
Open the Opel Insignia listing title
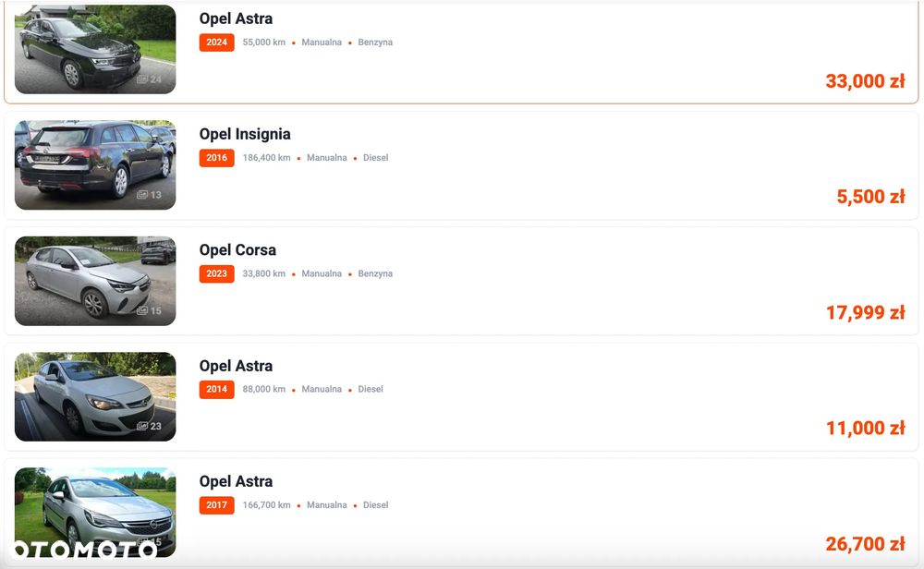click(x=245, y=134)
